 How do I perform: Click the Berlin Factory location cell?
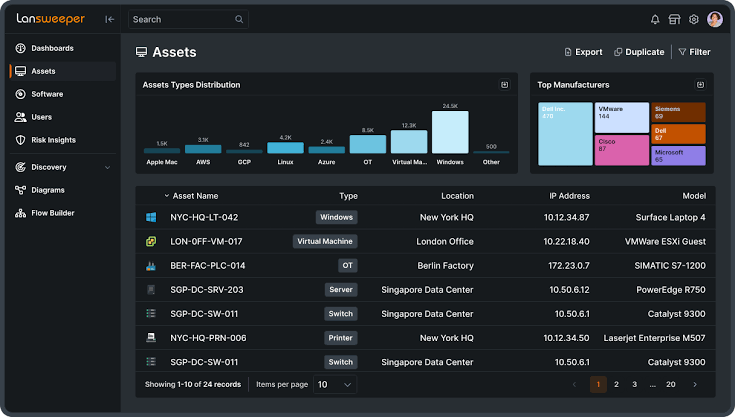(x=445, y=266)
